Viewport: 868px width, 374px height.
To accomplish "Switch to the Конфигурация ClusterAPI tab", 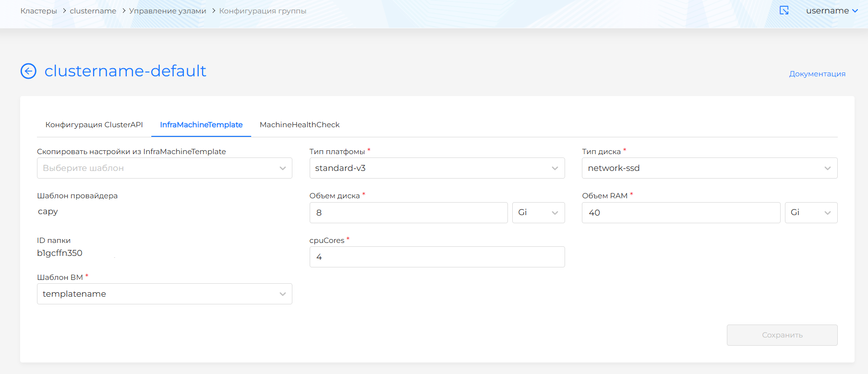I will click(94, 125).
